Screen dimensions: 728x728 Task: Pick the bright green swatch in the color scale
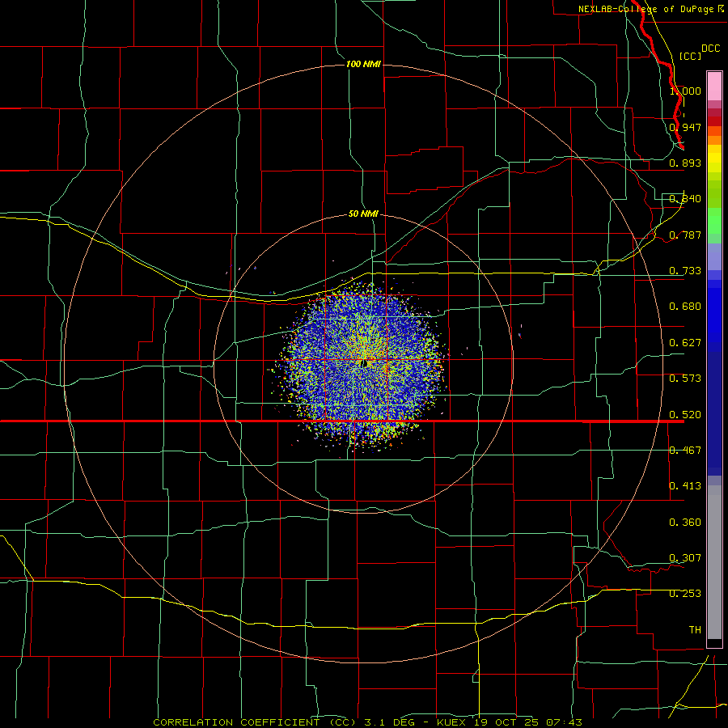click(714, 220)
